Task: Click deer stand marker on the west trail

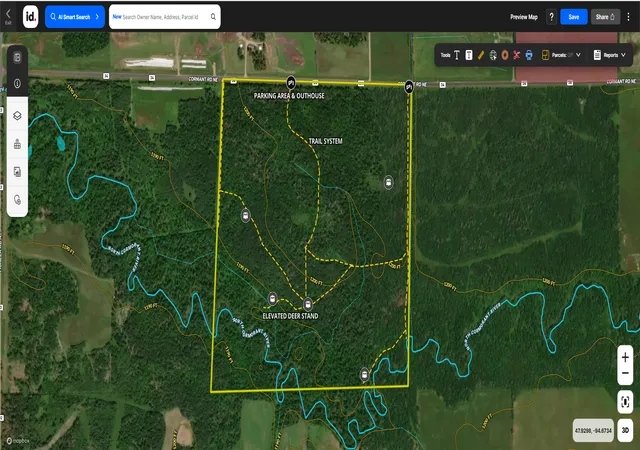Action: (245, 215)
